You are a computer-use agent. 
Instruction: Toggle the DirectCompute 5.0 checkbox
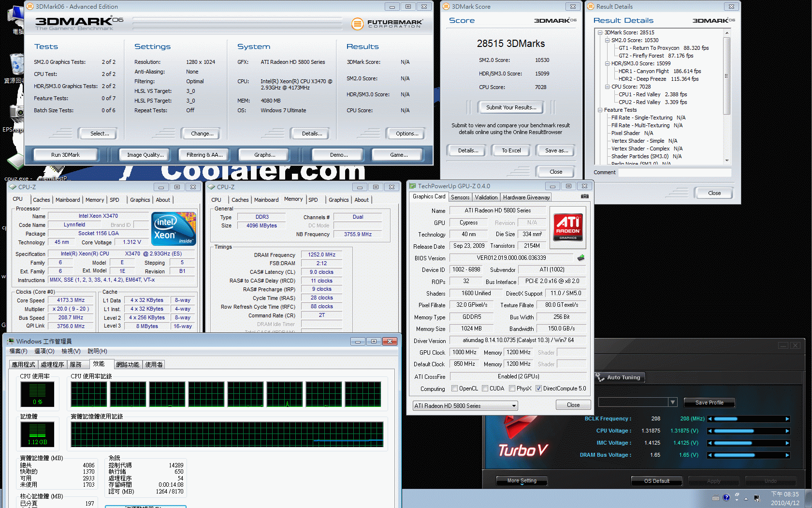tap(538, 388)
